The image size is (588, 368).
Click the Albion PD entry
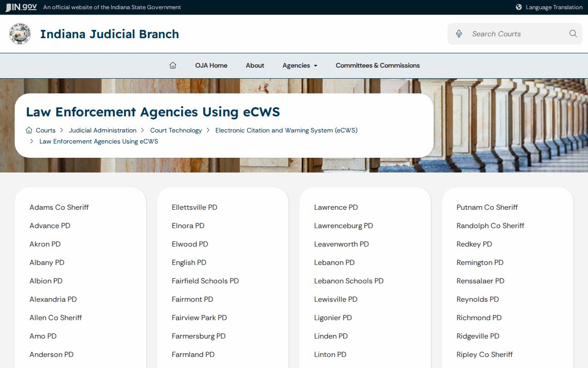46,281
